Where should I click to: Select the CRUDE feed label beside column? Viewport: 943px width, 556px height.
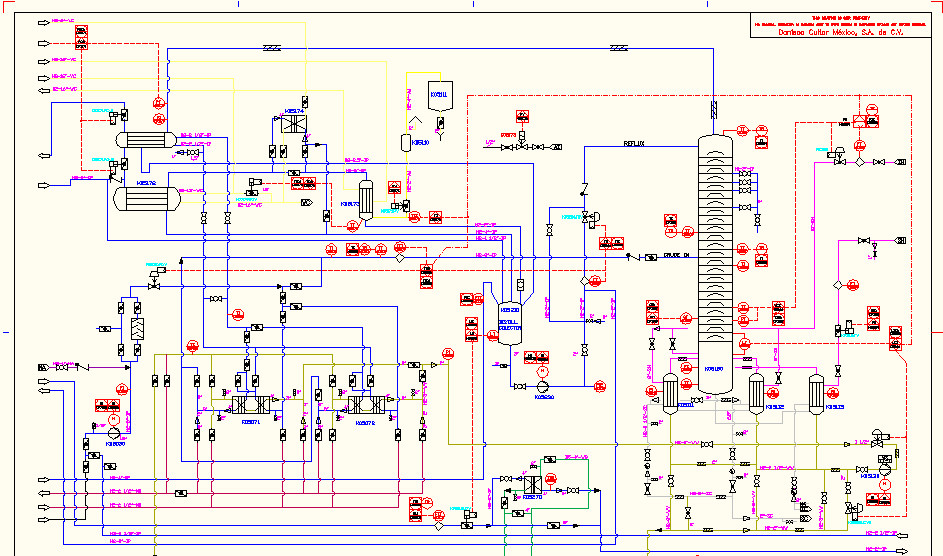(x=676, y=256)
